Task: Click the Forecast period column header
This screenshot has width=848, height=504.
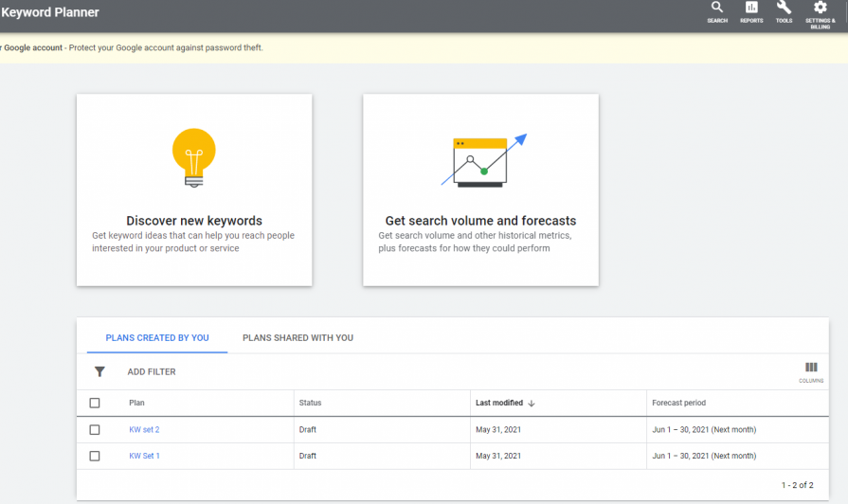Action: click(678, 403)
